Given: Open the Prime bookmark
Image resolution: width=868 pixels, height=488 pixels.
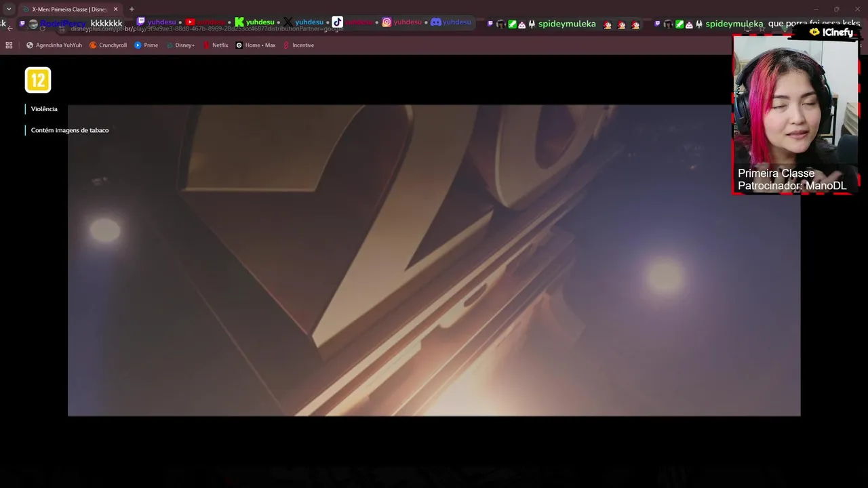Looking at the screenshot, I should click(146, 45).
